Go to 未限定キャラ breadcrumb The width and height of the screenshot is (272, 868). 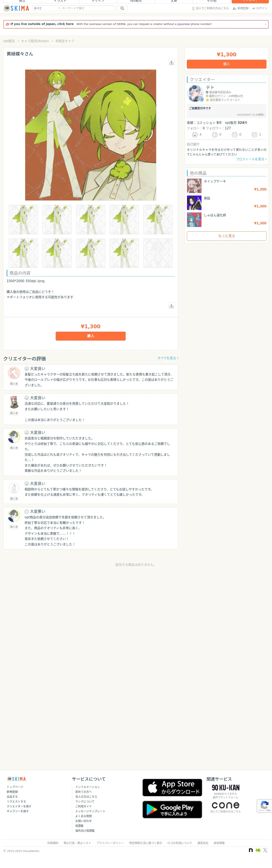[65, 41]
